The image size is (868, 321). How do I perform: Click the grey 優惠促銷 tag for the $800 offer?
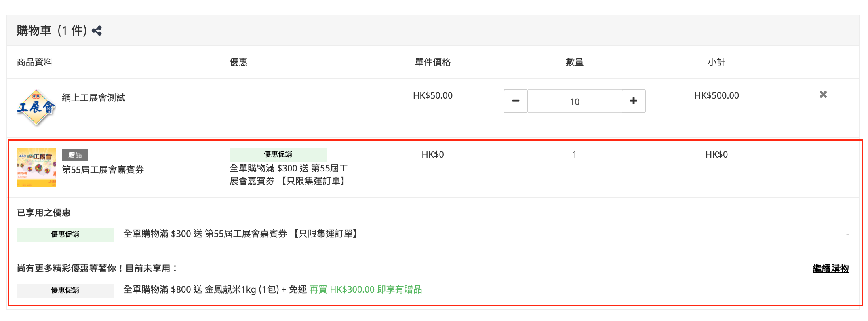click(65, 290)
